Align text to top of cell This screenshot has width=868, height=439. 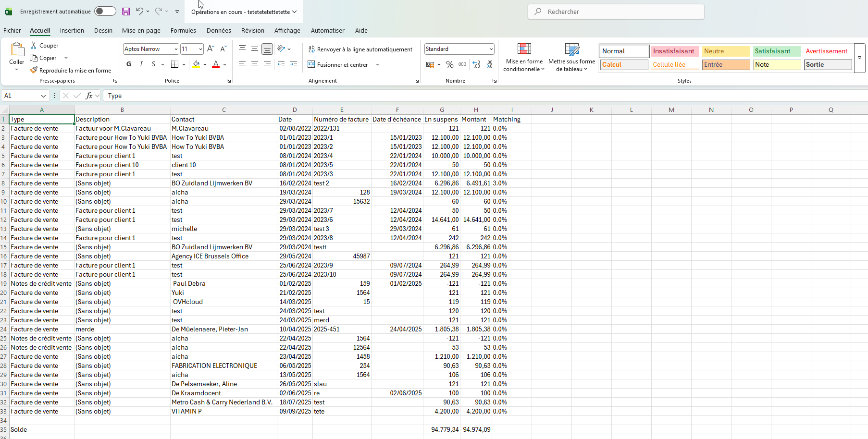242,49
